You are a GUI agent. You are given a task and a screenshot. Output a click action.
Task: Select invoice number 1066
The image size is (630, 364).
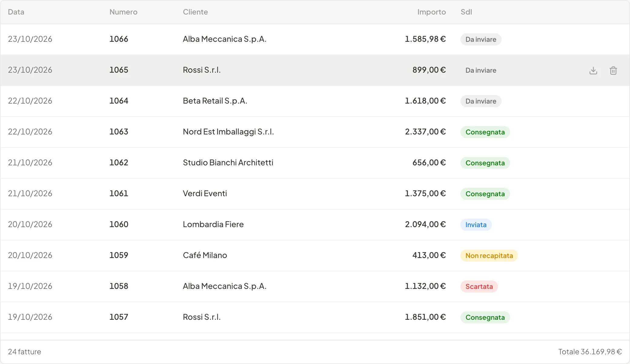pos(119,39)
